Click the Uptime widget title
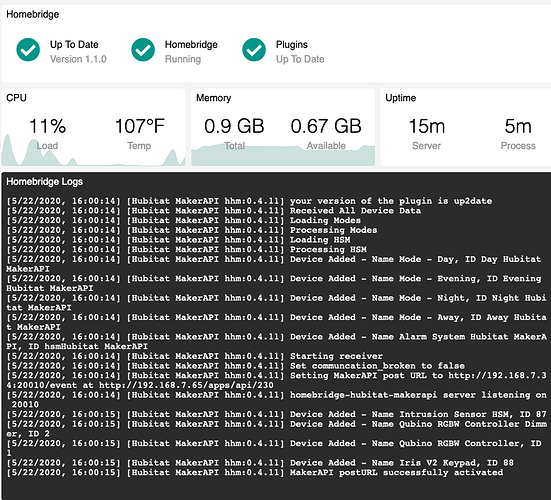Image resolution: width=551 pixels, height=500 pixels. pyautogui.click(x=401, y=98)
